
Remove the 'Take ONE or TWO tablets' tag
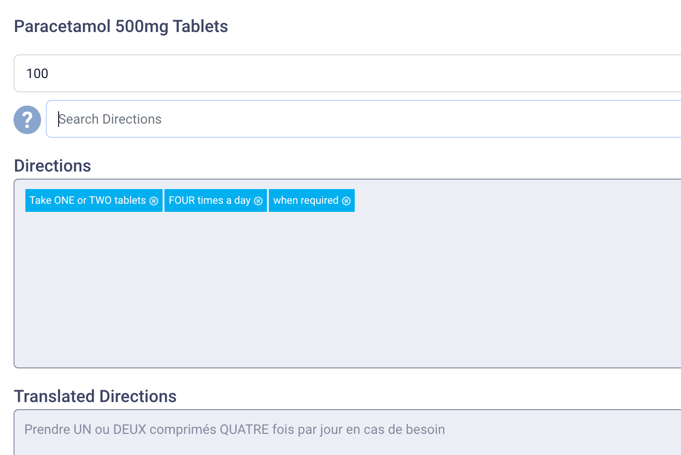coord(154,201)
